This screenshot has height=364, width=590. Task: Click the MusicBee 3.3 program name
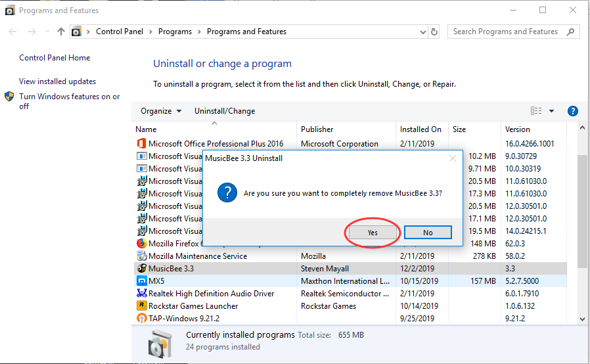click(x=171, y=268)
